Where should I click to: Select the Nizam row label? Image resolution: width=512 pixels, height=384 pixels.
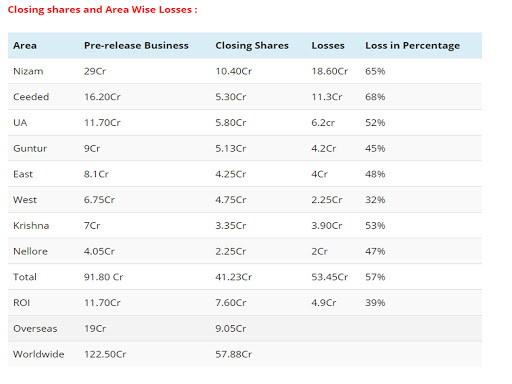pos(28,71)
